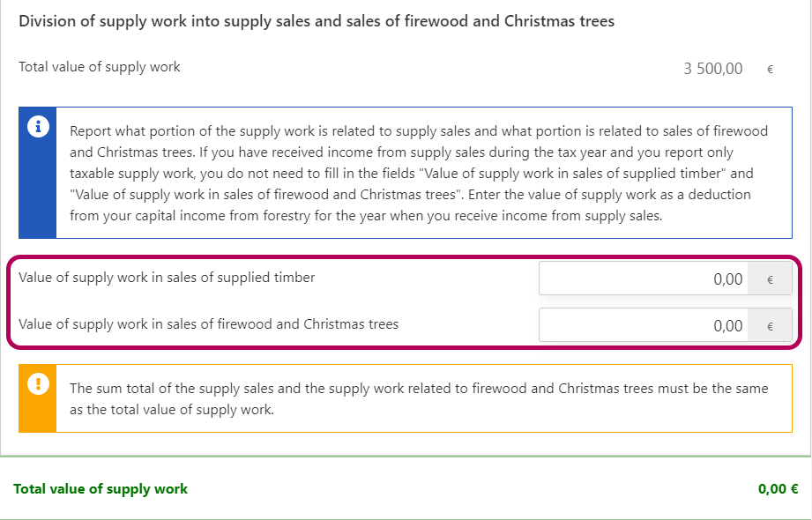This screenshot has width=812, height=520.
Task: Click the warning text's 'as the total value' line
Action: [x=172, y=410]
